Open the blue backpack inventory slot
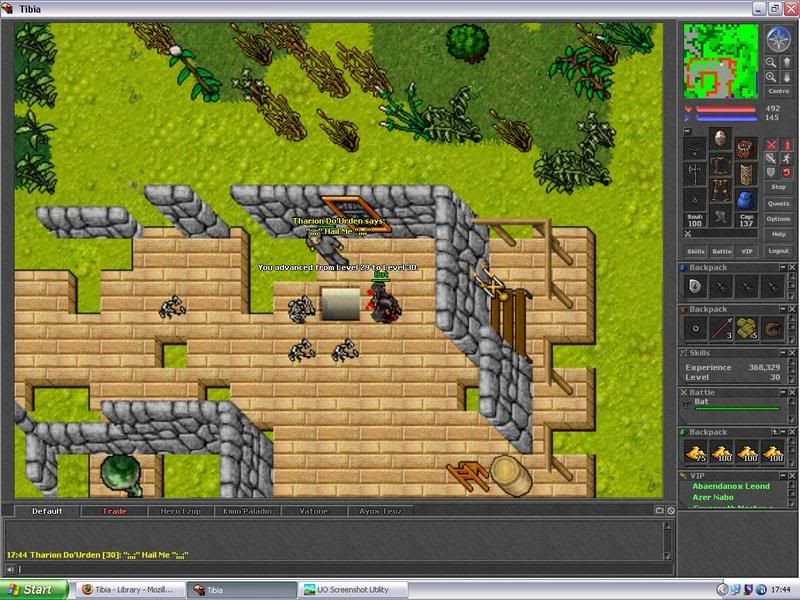The image size is (800, 600). pyautogui.click(x=745, y=199)
